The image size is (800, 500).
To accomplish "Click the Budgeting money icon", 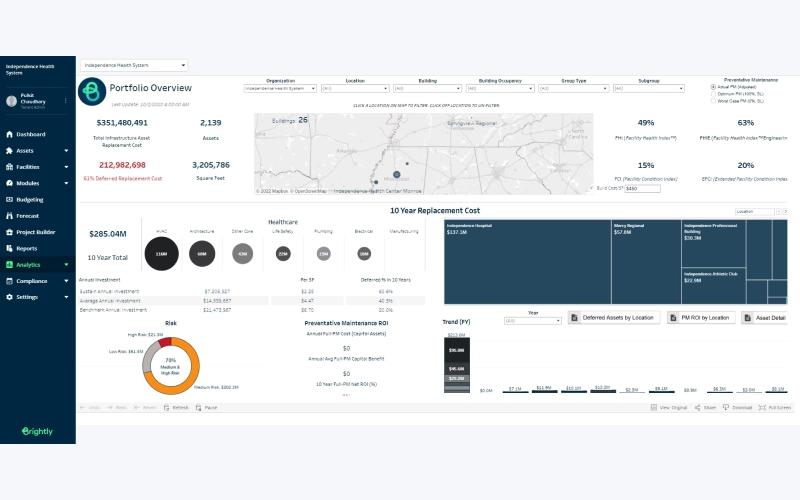I will pos(9,199).
